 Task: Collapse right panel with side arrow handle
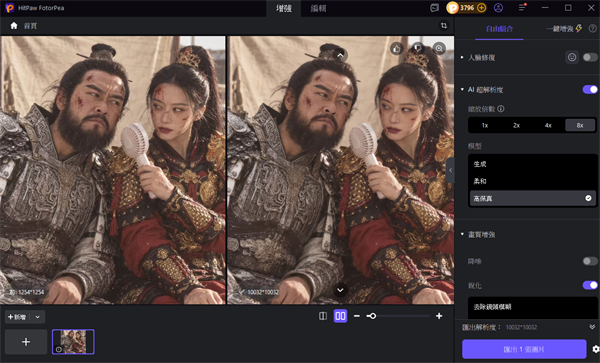coord(451,170)
